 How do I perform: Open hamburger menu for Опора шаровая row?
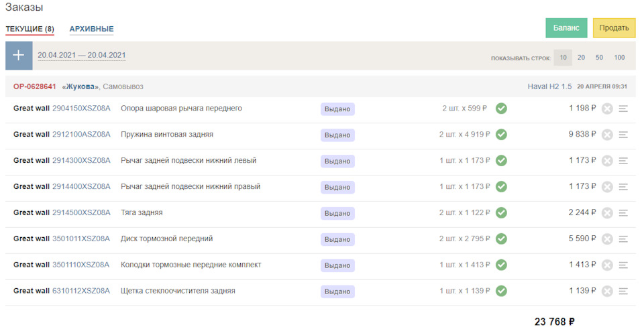tap(623, 109)
